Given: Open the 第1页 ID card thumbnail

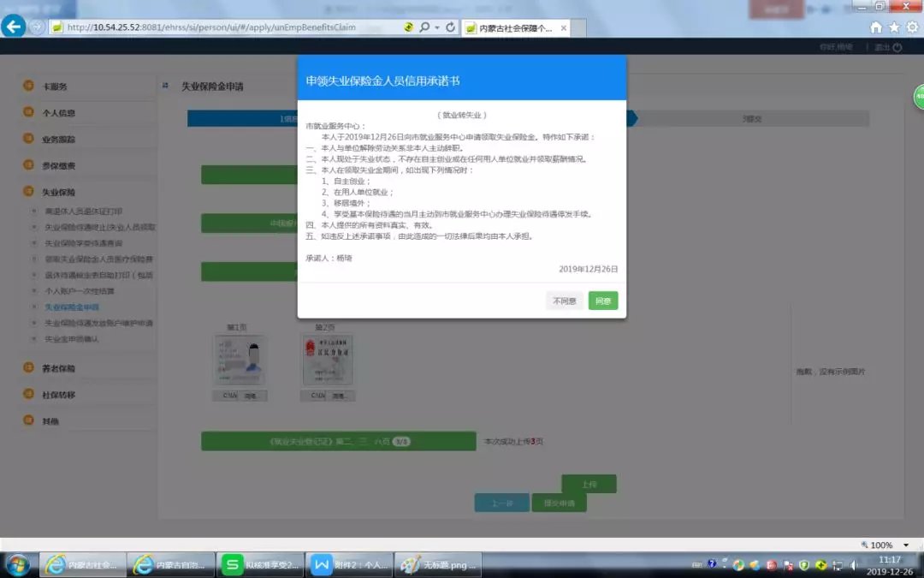Looking at the screenshot, I should tap(240, 361).
